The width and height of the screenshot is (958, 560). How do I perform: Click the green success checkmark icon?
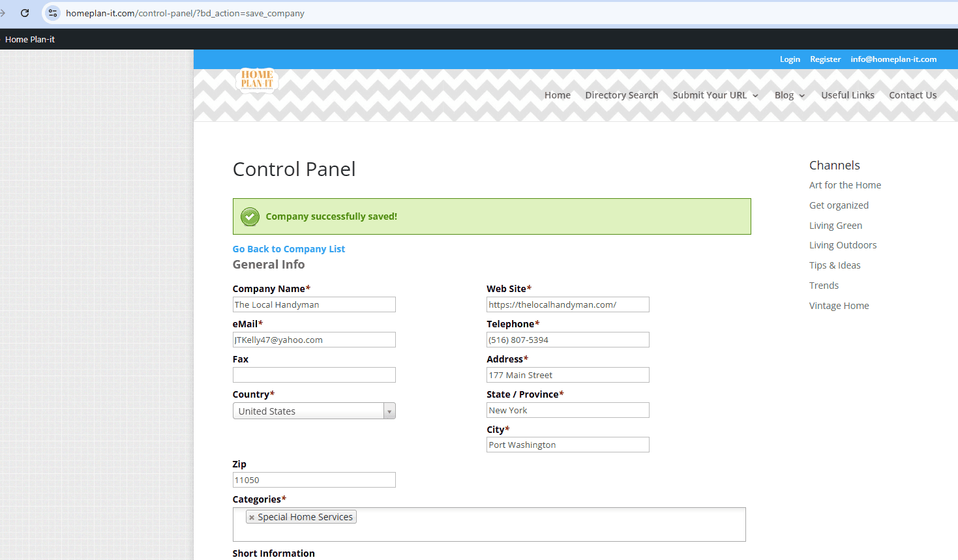tap(250, 216)
